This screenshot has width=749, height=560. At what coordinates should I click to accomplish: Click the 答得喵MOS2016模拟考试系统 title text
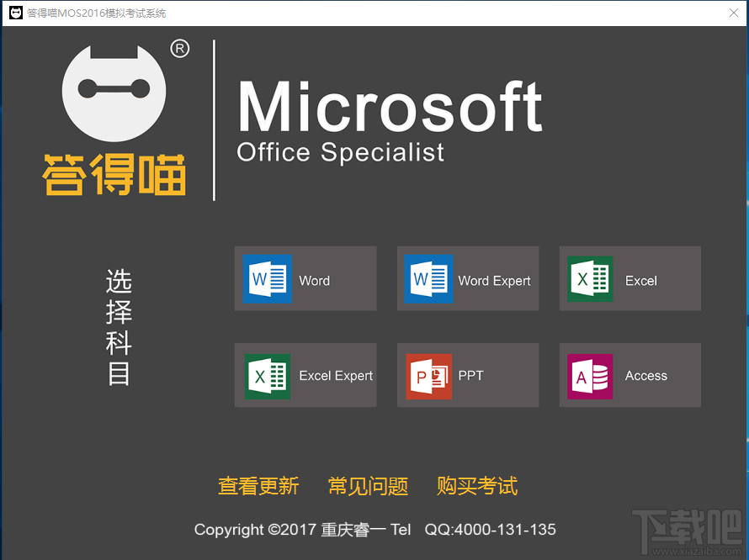[97, 13]
